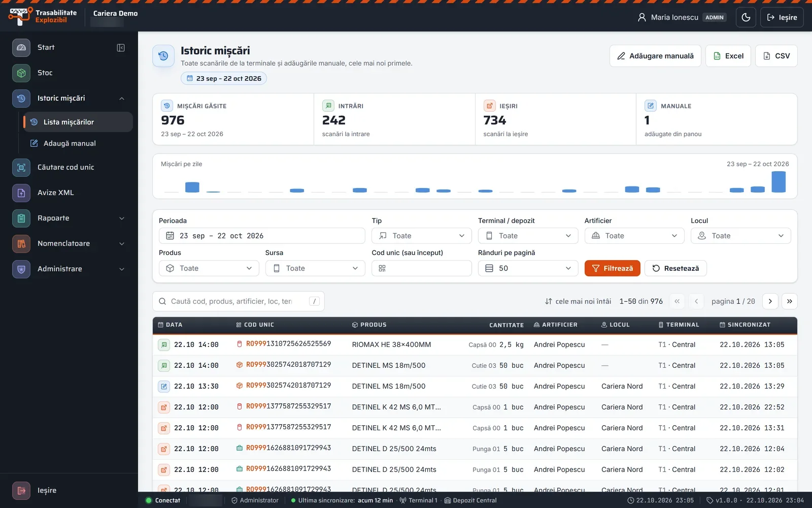Click the orange Filtrează button
Image resolution: width=812 pixels, height=508 pixels.
tap(613, 268)
